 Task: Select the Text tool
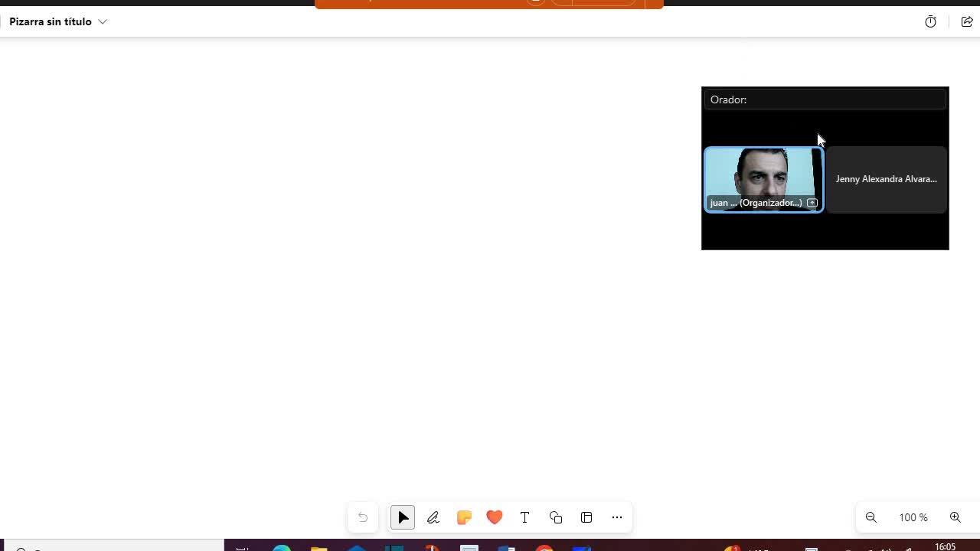[x=525, y=517]
